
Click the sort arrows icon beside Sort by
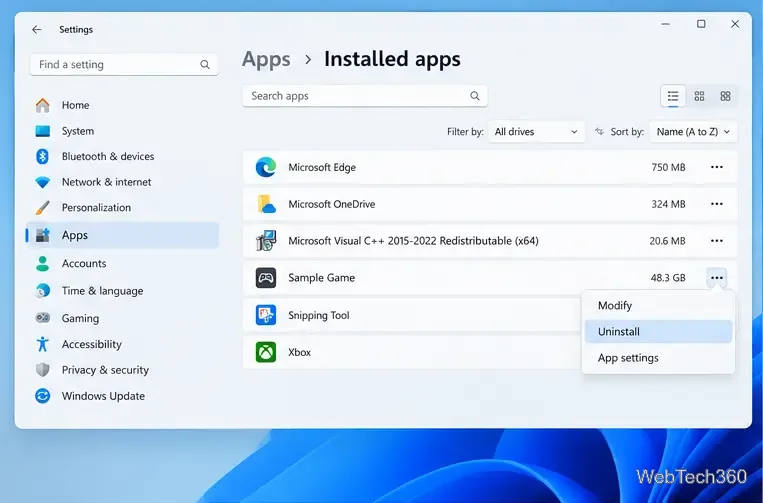point(600,132)
